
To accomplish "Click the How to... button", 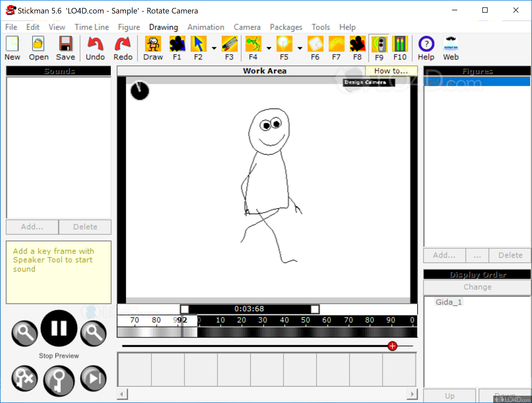I will click(391, 71).
